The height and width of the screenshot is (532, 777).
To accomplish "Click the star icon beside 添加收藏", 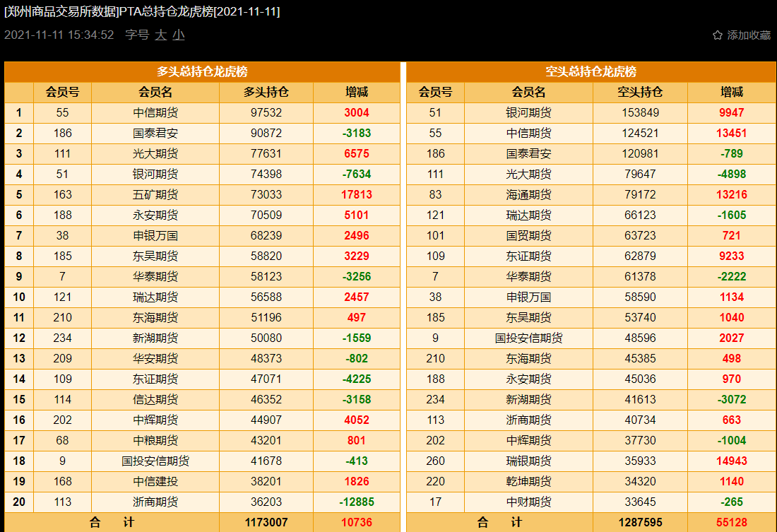I will pyautogui.click(x=717, y=35).
